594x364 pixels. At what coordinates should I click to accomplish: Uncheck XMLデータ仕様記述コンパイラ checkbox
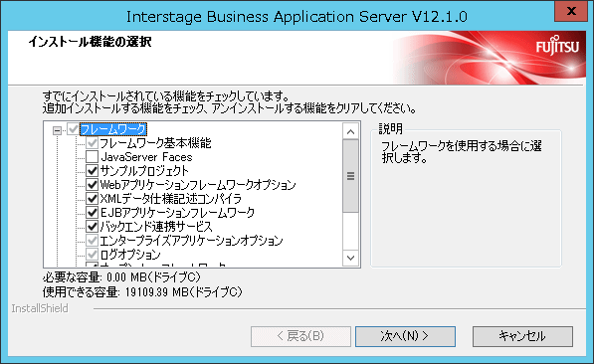coord(93,199)
